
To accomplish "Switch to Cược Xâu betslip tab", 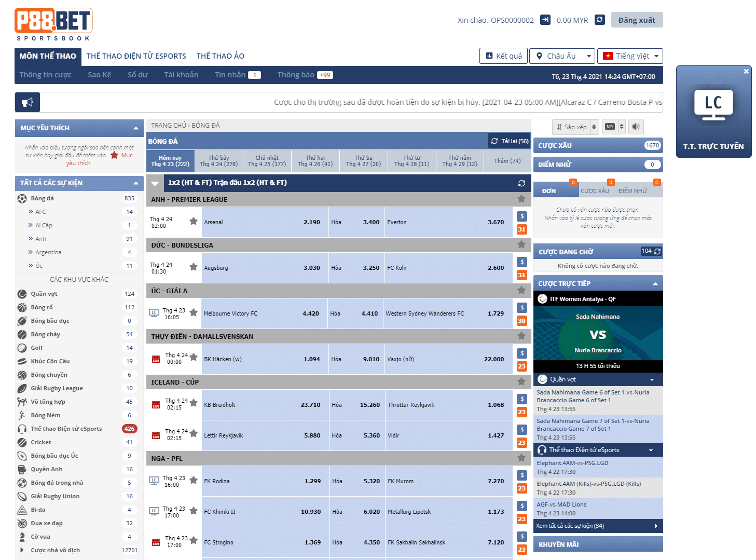I will (595, 190).
